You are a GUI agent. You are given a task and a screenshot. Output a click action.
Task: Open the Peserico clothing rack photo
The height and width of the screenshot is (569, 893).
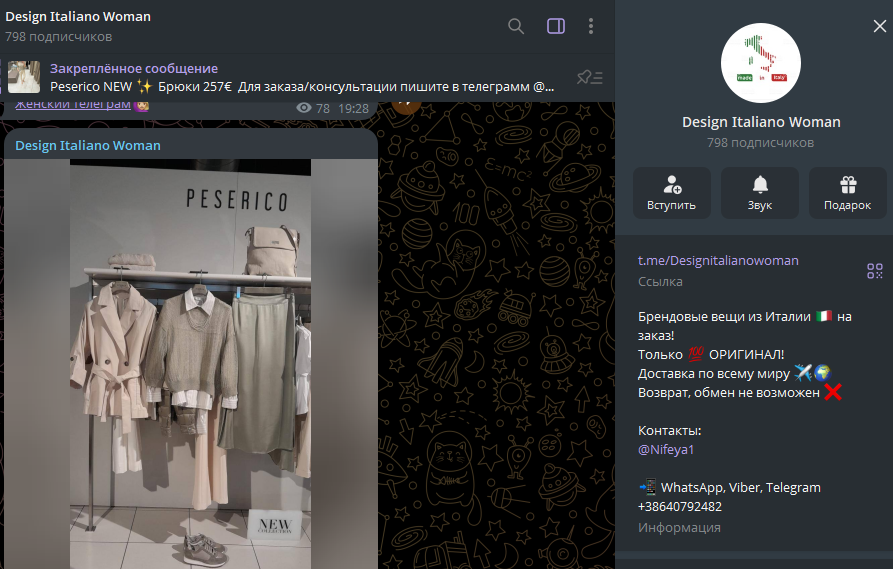click(x=191, y=364)
